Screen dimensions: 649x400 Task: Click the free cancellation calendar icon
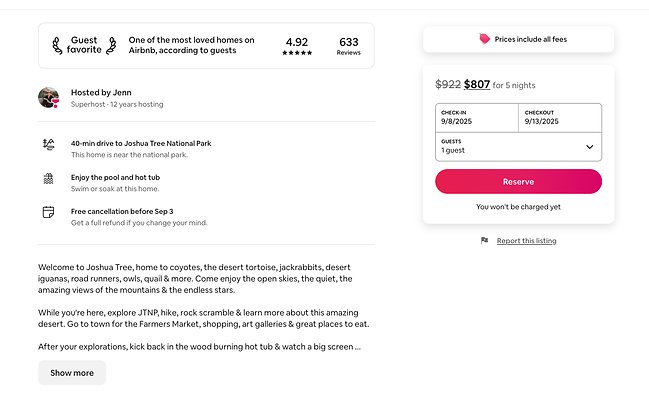coord(48,212)
